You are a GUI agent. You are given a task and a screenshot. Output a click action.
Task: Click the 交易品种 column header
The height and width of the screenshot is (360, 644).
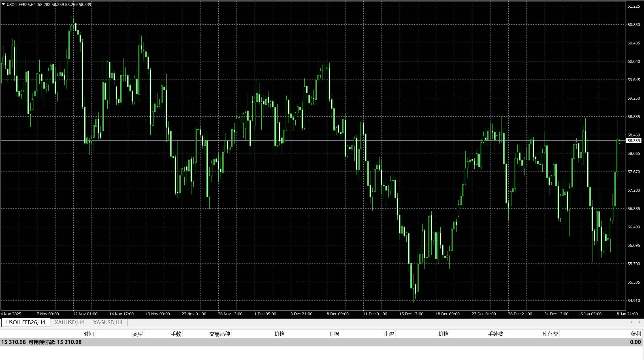click(219, 334)
